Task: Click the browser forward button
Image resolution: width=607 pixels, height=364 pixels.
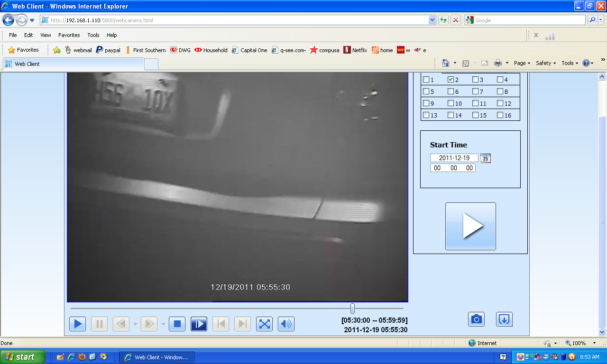Action: click(x=21, y=20)
